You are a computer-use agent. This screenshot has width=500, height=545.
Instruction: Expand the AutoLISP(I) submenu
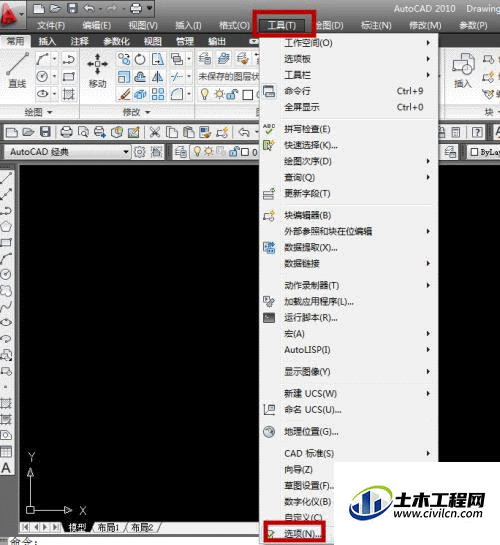349,350
